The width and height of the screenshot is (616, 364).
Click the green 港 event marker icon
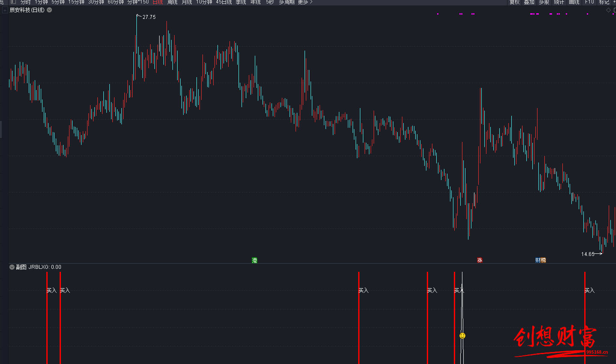click(x=254, y=260)
